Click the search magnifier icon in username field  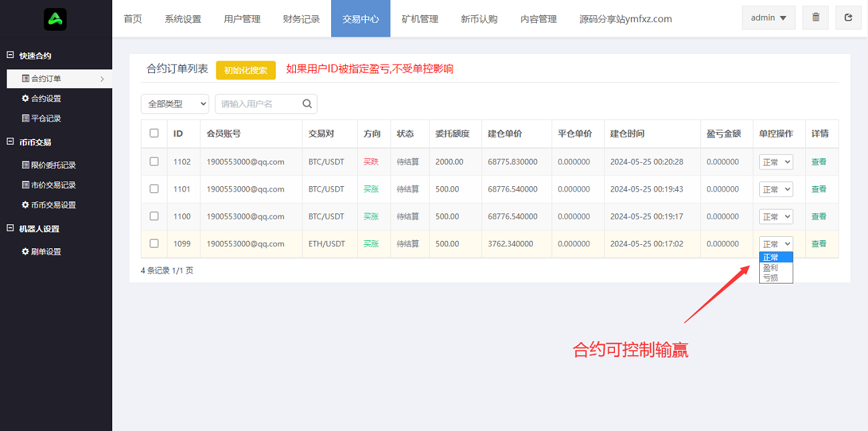[307, 104]
